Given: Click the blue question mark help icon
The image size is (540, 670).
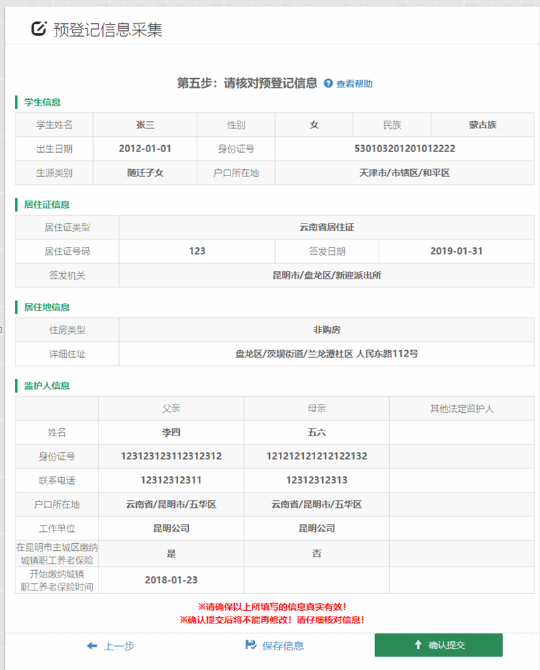Looking at the screenshot, I should tap(328, 83).
